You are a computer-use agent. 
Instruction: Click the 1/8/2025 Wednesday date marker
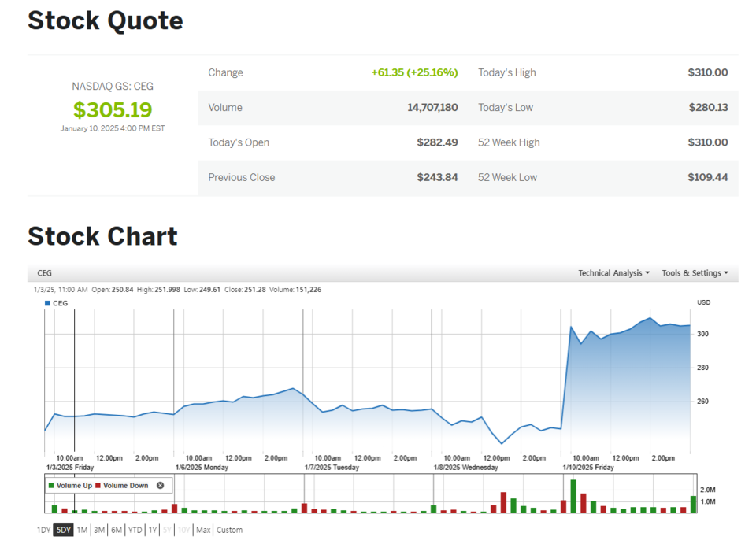point(465,467)
